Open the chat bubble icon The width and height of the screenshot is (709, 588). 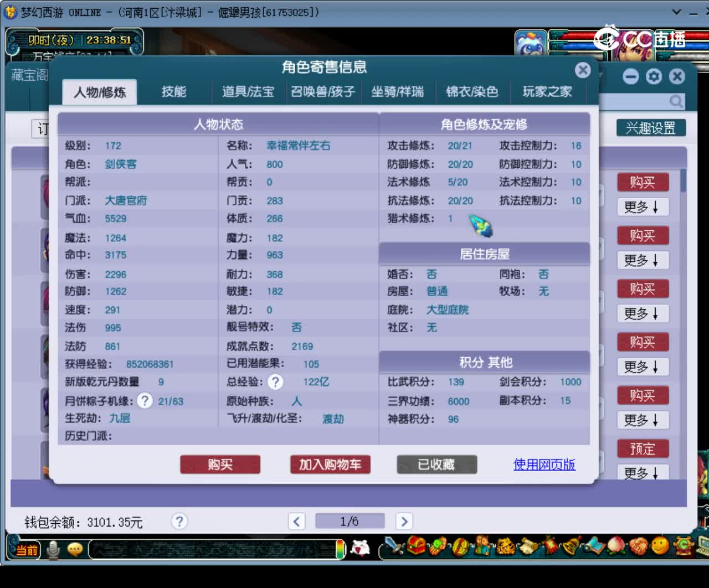coord(75,549)
